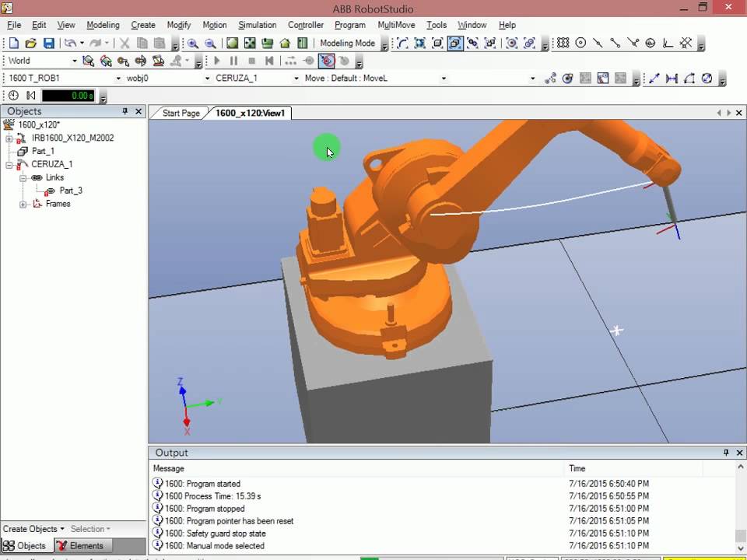The width and height of the screenshot is (747, 560).
Task: Open the Move : Default : MoveL dropdown
Action: 444,78
